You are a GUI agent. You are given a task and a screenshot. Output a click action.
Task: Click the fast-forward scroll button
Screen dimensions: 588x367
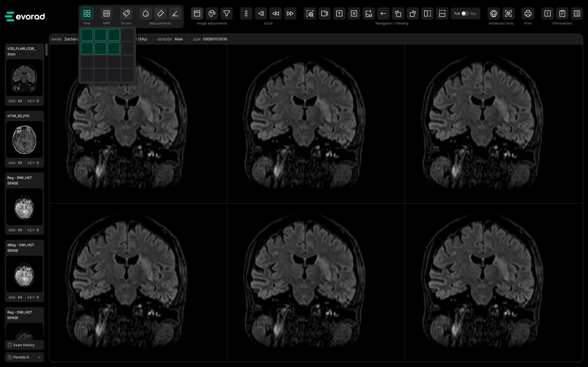290,14
